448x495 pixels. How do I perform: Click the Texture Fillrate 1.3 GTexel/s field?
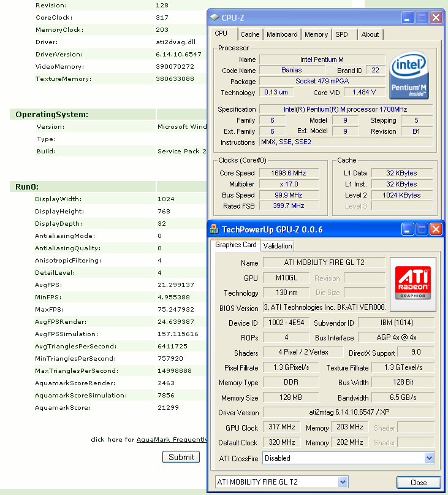(x=403, y=367)
